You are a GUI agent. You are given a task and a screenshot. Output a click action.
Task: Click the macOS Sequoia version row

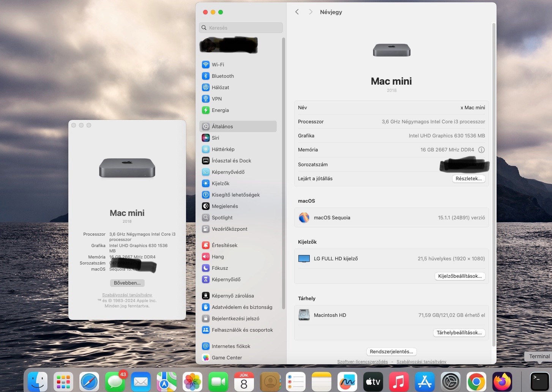[x=391, y=218]
